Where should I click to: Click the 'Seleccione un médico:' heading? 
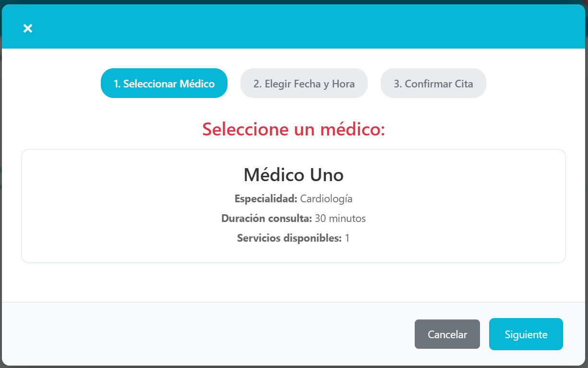pyautogui.click(x=293, y=129)
